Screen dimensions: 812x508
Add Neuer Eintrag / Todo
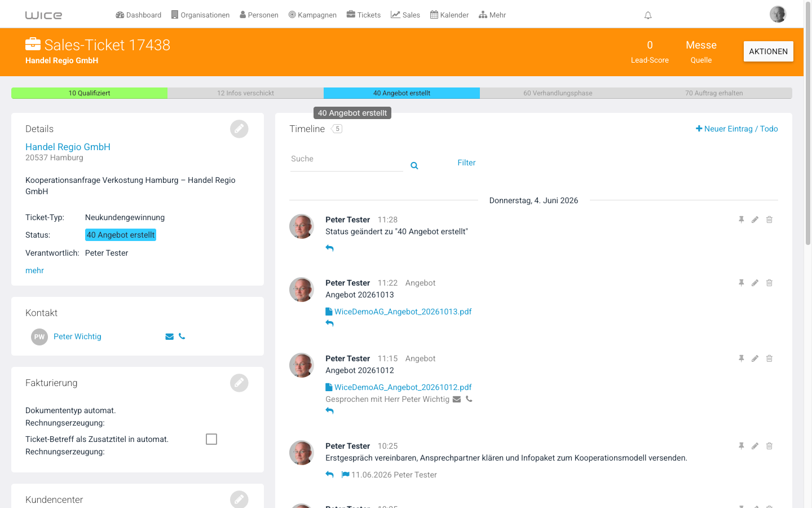click(x=736, y=129)
